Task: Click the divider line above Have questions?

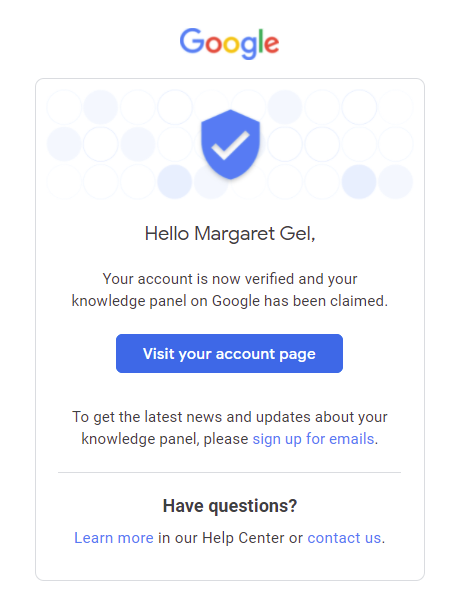Action: 229,473
